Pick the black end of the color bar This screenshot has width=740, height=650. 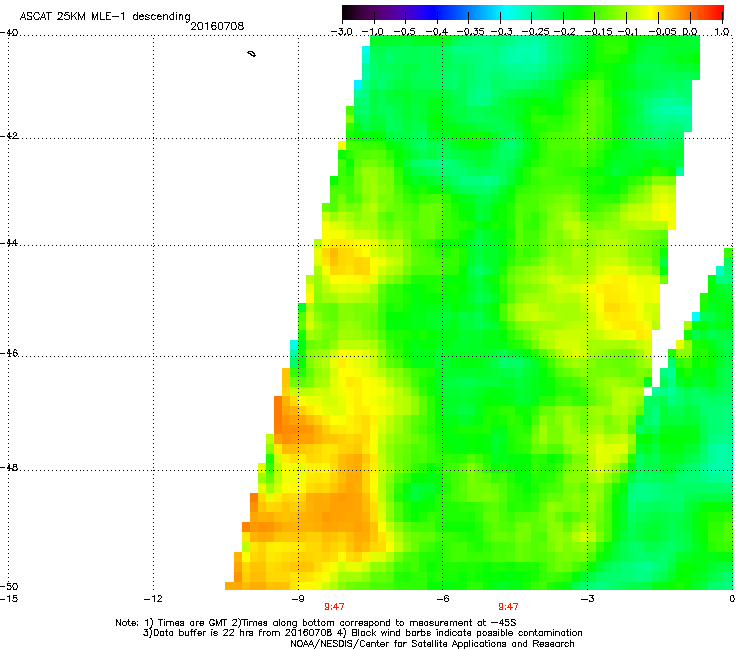click(x=347, y=12)
